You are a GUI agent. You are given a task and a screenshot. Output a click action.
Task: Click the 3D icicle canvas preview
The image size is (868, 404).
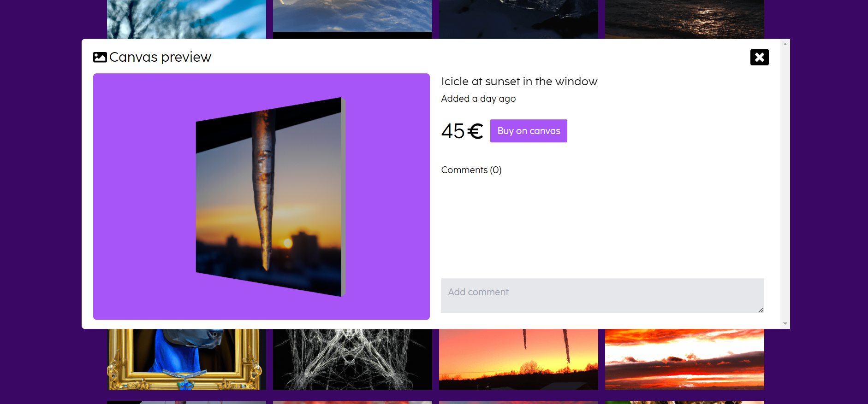pos(271,197)
